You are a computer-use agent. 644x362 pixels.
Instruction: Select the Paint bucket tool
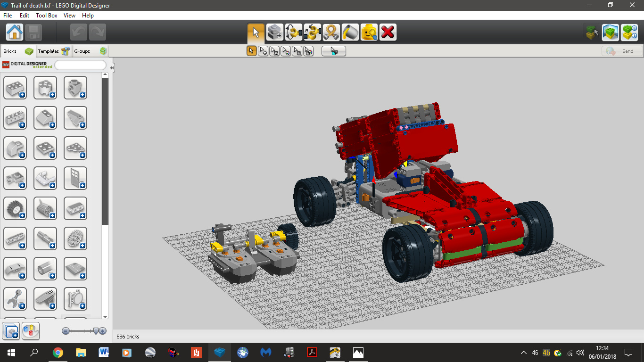(x=350, y=32)
